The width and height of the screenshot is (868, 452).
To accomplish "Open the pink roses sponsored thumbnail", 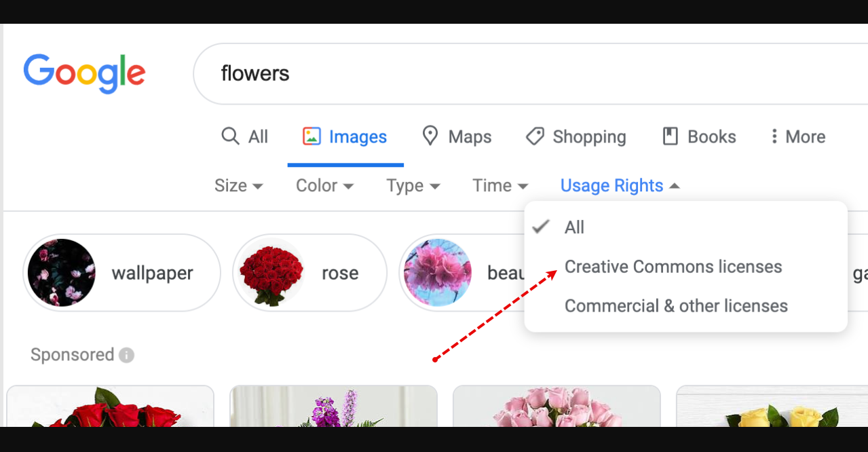I will point(556,406).
